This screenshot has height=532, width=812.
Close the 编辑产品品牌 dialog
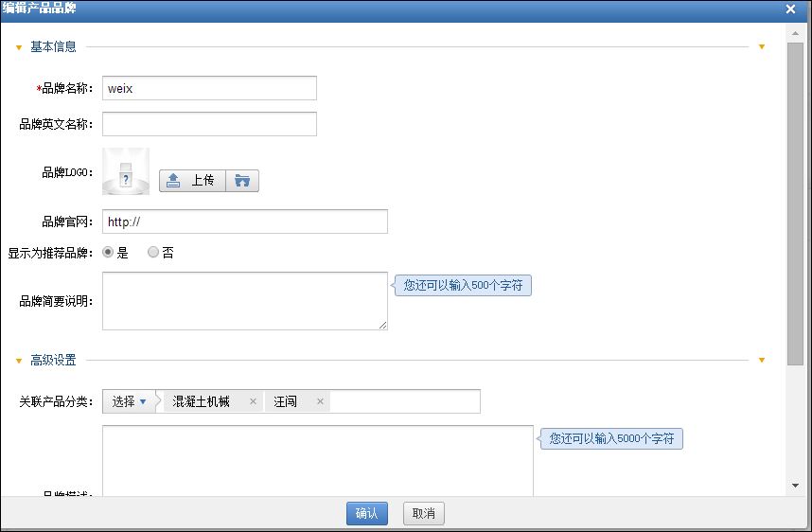click(x=790, y=9)
